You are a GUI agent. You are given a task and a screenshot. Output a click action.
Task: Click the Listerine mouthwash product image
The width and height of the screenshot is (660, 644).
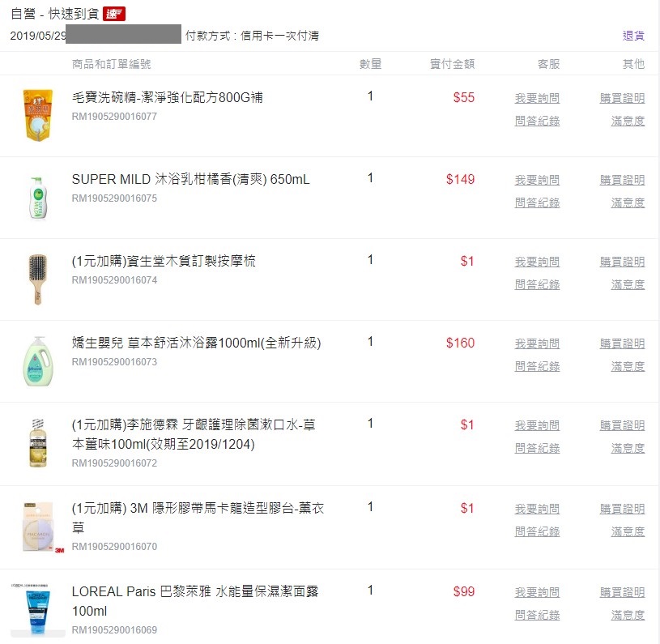click(37, 444)
